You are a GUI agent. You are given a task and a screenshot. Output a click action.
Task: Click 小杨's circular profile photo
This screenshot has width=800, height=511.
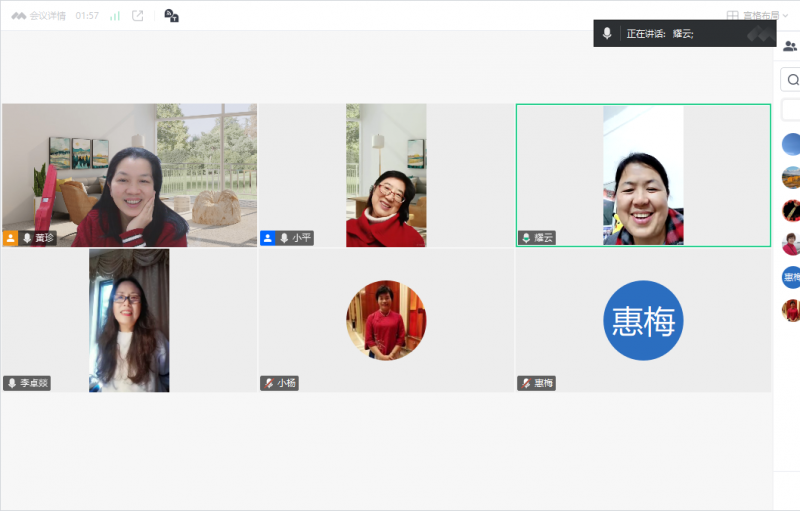point(386,320)
